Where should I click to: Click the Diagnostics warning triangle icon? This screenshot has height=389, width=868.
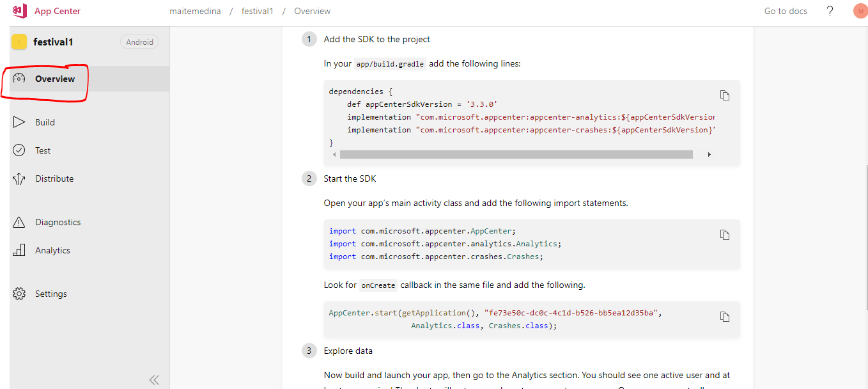pyautogui.click(x=19, y=222)
